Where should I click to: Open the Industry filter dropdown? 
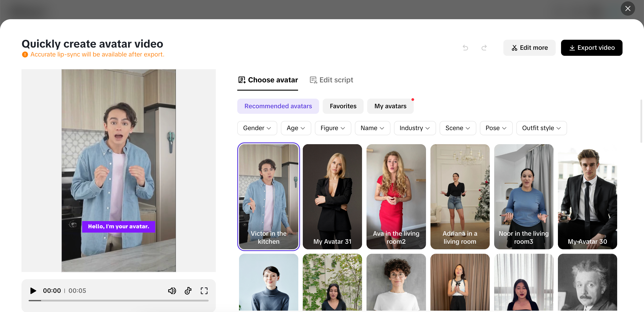pyautogui.click(x=415, y=128)
